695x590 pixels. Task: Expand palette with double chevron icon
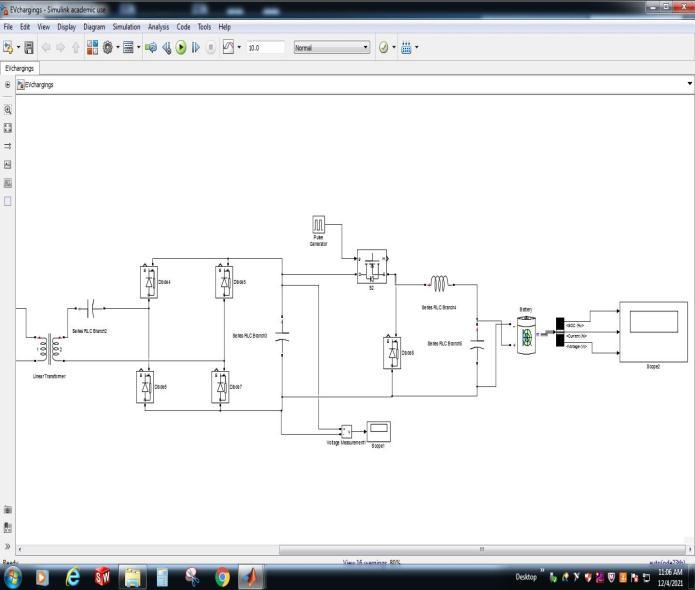click(x=8, y=546)
